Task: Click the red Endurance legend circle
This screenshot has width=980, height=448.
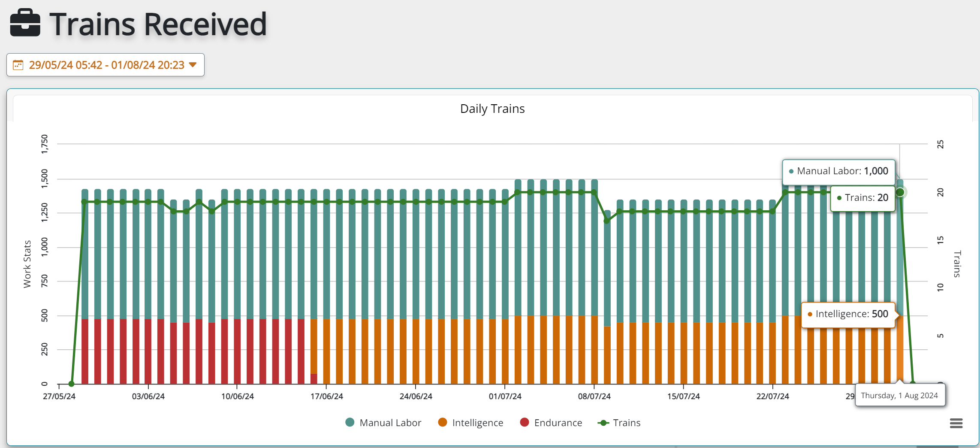Action: pyautogui.click(x=524, y=422)
